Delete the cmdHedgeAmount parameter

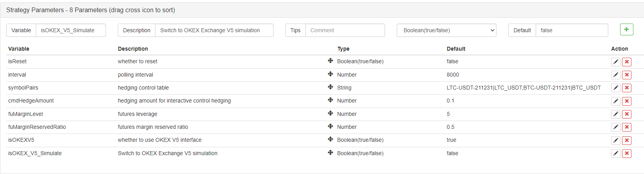point(627,101)
